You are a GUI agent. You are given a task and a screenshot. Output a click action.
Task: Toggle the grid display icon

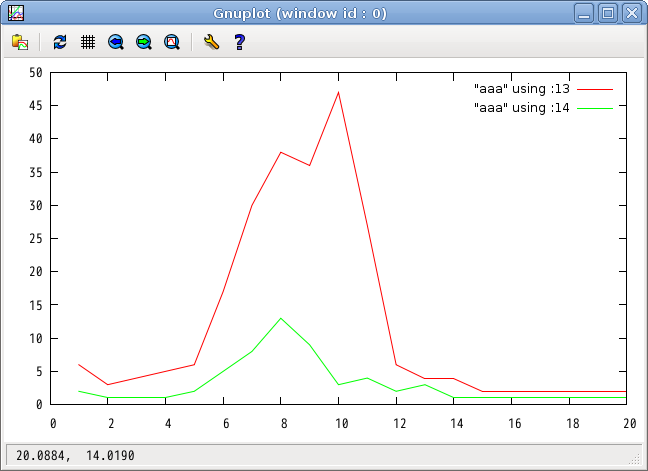(x=88, y=42)
